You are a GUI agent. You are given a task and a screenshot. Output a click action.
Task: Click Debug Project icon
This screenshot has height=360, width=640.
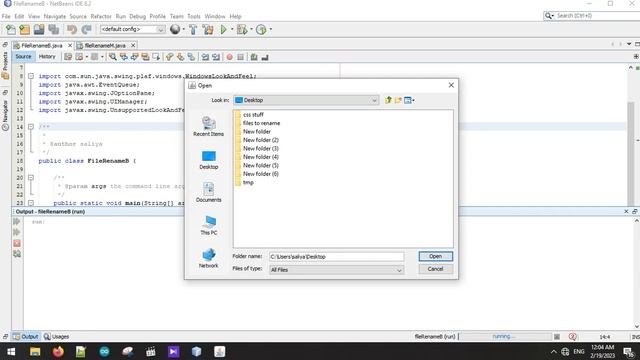pyautogui.click(x=242, y=29)
